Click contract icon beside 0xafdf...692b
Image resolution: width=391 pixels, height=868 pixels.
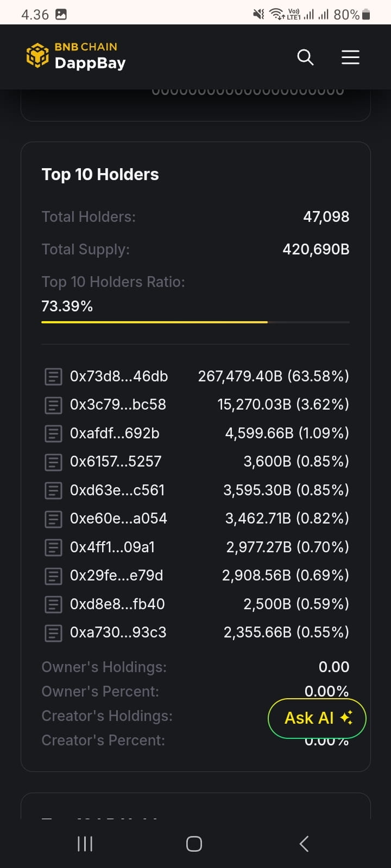[x=53, y=433]
